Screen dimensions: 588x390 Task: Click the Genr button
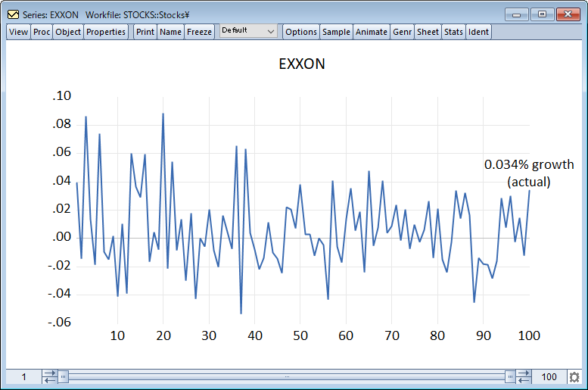(x=402, y=32)
